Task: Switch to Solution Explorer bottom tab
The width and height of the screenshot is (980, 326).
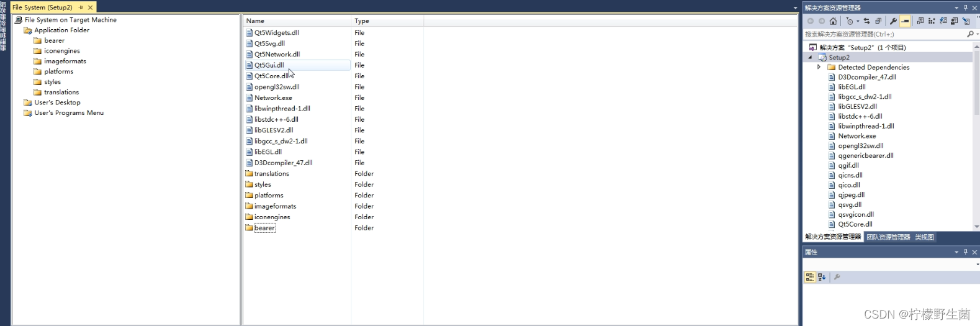Action: (833, 237)
